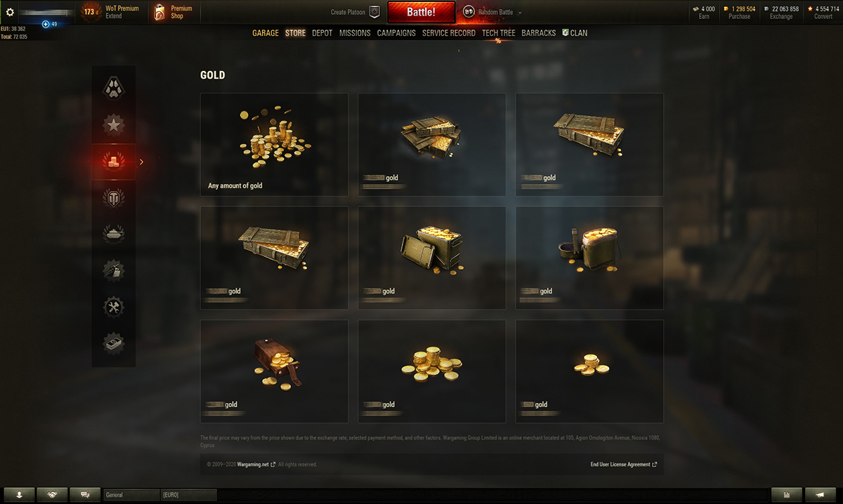Select the star category in store sidebar
This screenshot has height=504, width=843.
(113, 125)
